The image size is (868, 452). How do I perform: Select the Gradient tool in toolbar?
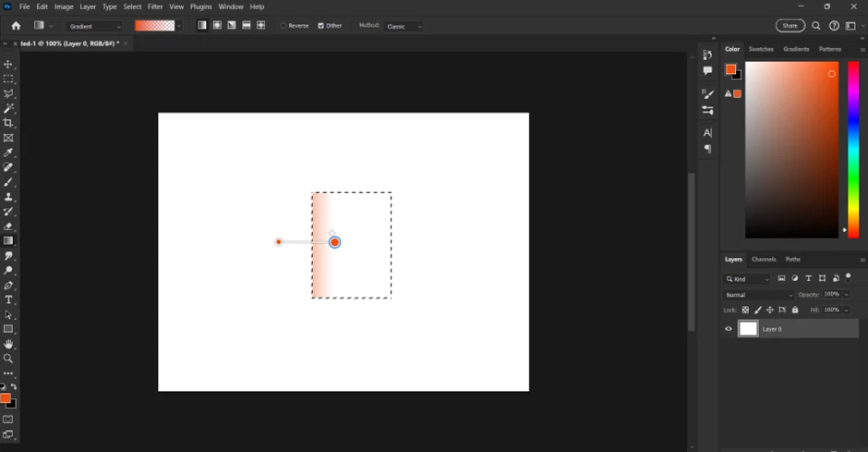click(8, 241)
